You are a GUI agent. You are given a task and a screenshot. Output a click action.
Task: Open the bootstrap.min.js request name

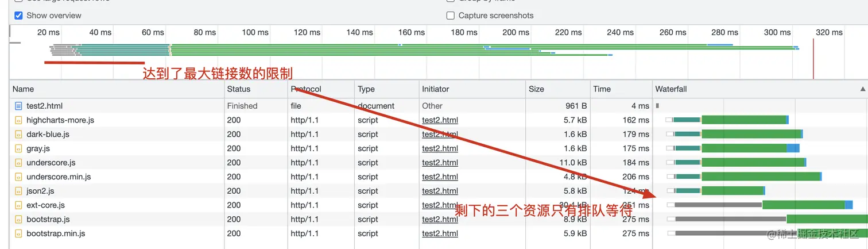tap(56, 233)
